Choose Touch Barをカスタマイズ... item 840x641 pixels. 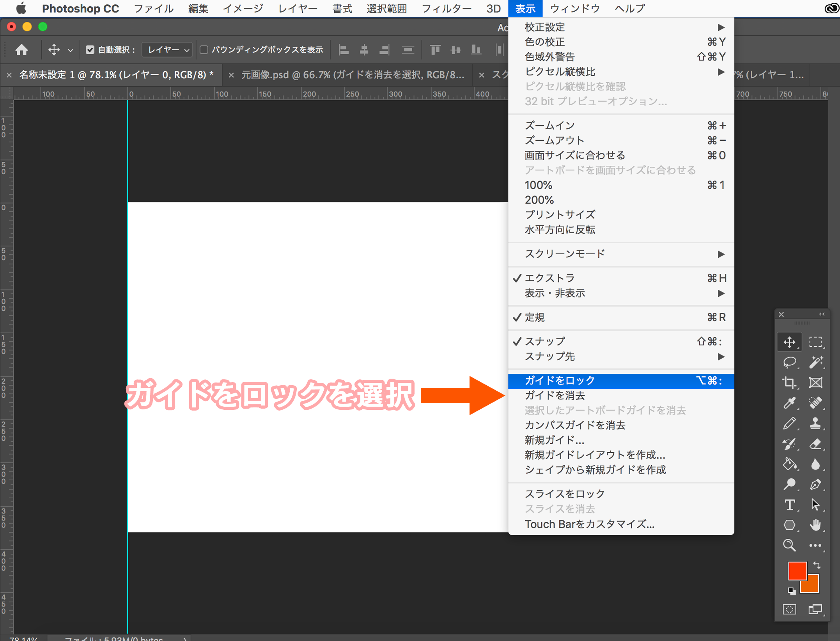621,524
